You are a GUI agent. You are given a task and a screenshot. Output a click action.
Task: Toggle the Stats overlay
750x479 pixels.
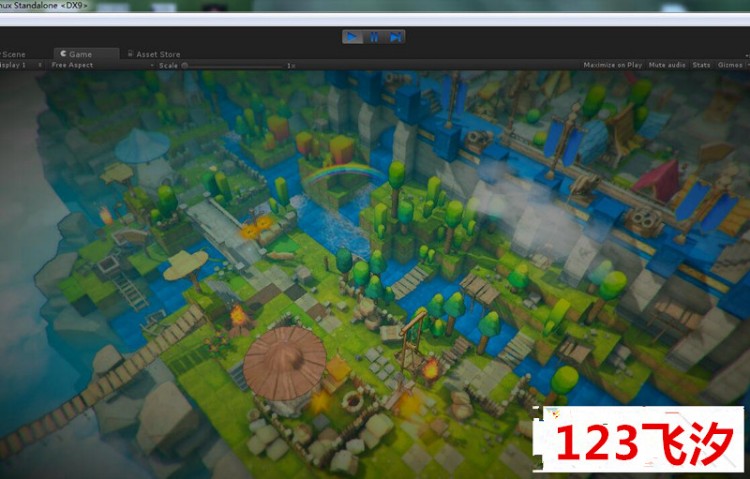701,65
